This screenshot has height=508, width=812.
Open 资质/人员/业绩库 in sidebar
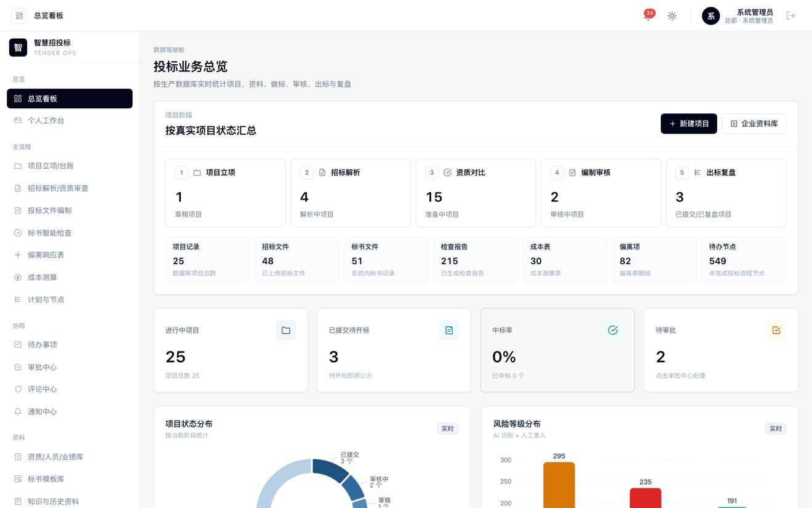70,457
